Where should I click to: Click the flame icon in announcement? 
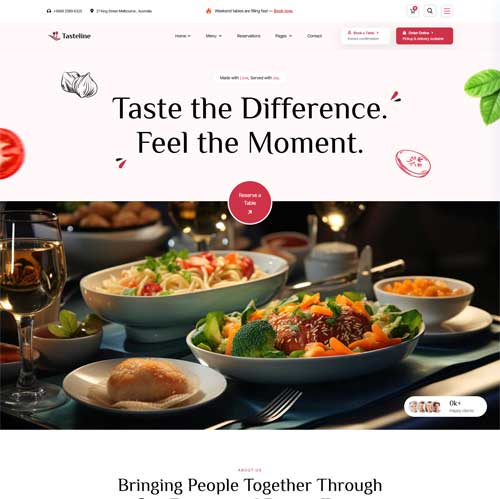click(x=209, y=11)
